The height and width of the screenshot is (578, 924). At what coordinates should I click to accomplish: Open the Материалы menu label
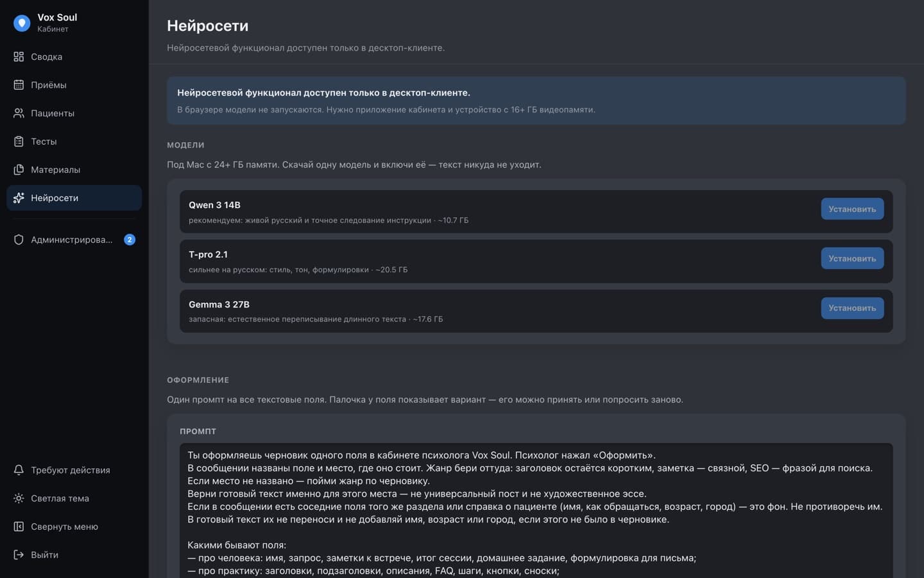56,170
